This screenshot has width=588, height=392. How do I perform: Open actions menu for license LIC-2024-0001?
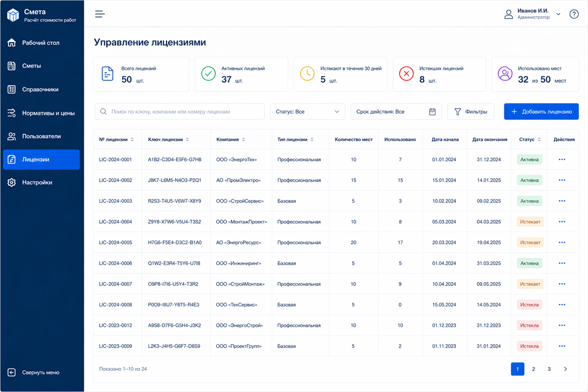(562, 160)
